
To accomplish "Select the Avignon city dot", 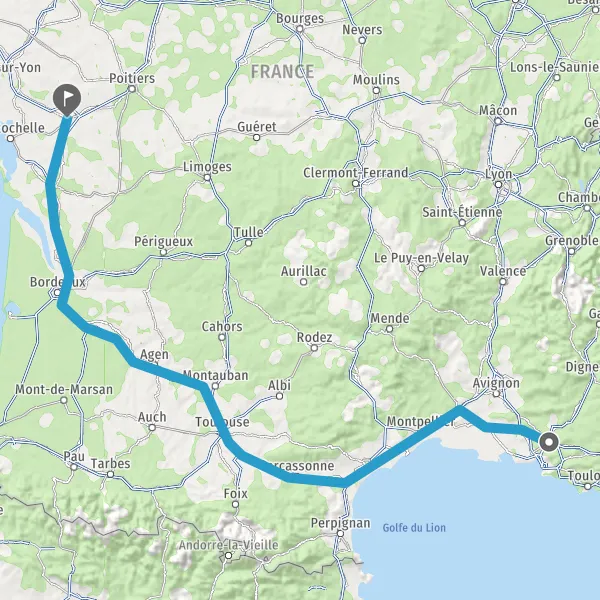I will (x=496, y=394).
